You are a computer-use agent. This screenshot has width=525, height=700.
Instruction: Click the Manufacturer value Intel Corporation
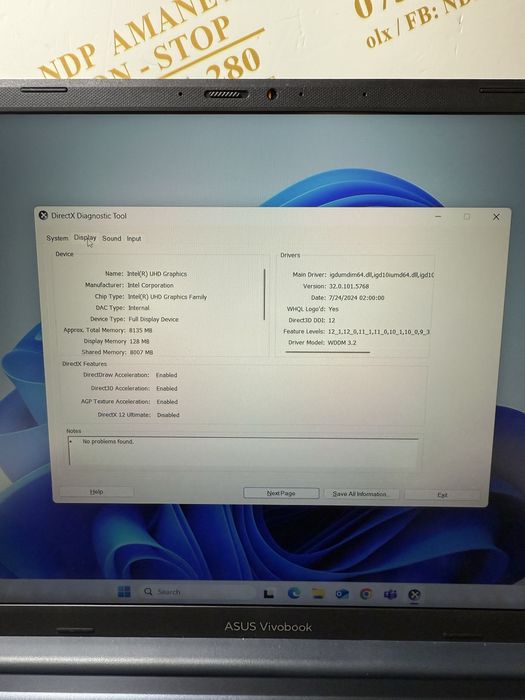click(x=150, y=285)
